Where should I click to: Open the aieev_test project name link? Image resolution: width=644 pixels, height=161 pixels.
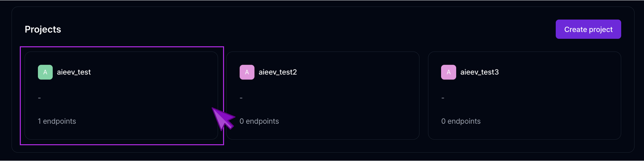pos(74,72)
